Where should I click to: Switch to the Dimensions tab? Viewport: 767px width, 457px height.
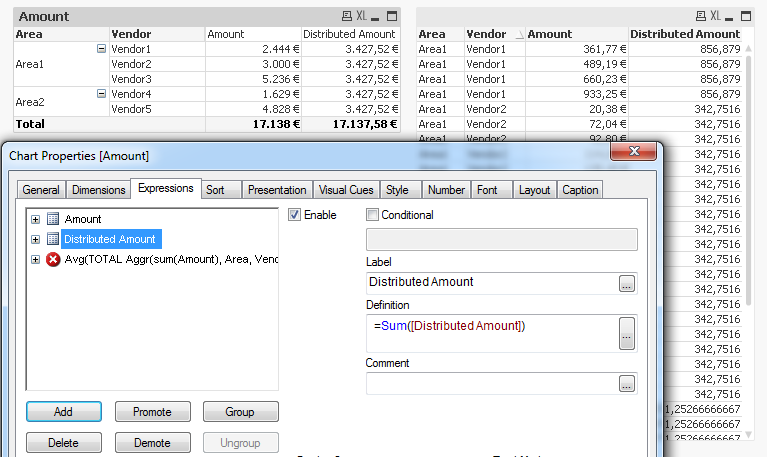(x=98, y=190)
